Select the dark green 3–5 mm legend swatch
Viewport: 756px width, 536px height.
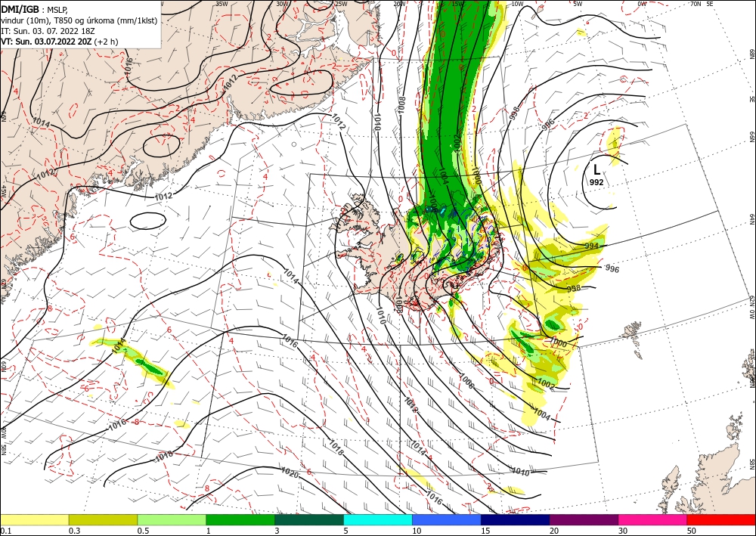(x=309, y=519)
